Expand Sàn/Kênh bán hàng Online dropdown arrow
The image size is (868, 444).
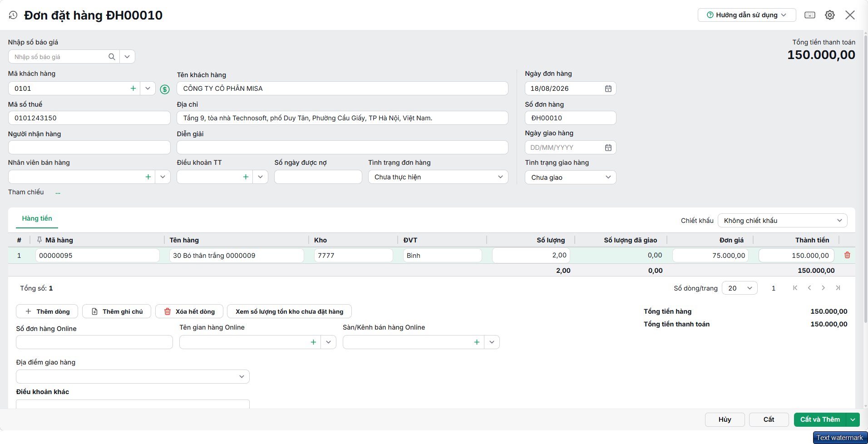492,342
